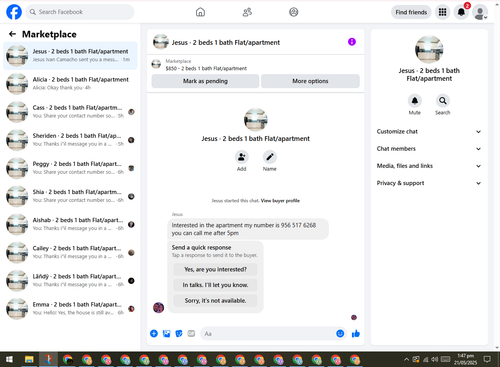
Task: Open the Groups icon in top bar
Action: tap(294, 12)
